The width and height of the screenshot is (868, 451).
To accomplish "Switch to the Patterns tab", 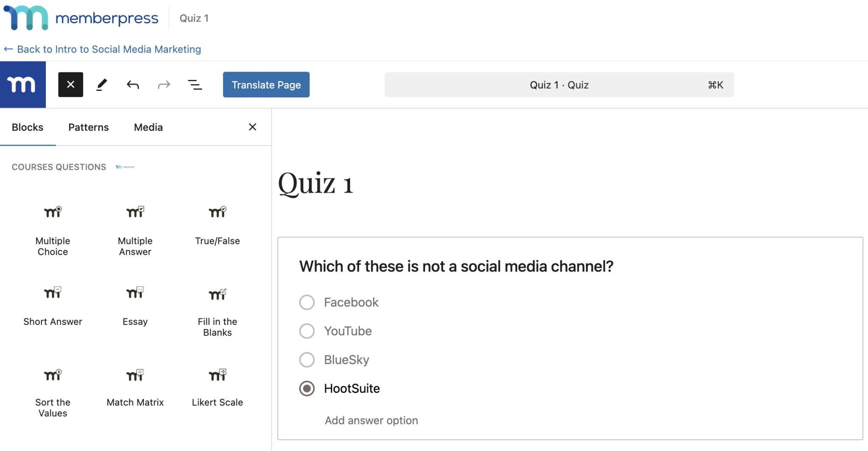I will (x=88, y=127).
